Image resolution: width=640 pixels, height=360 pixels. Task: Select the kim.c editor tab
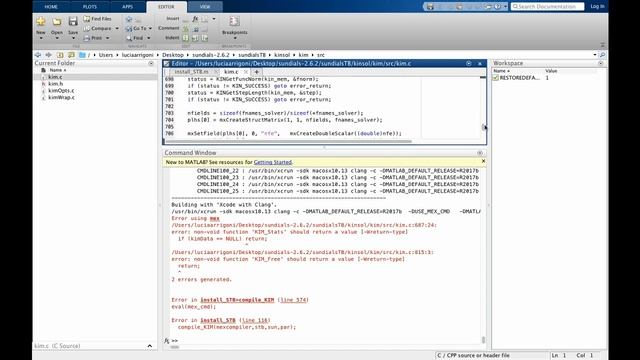(231, 72)
